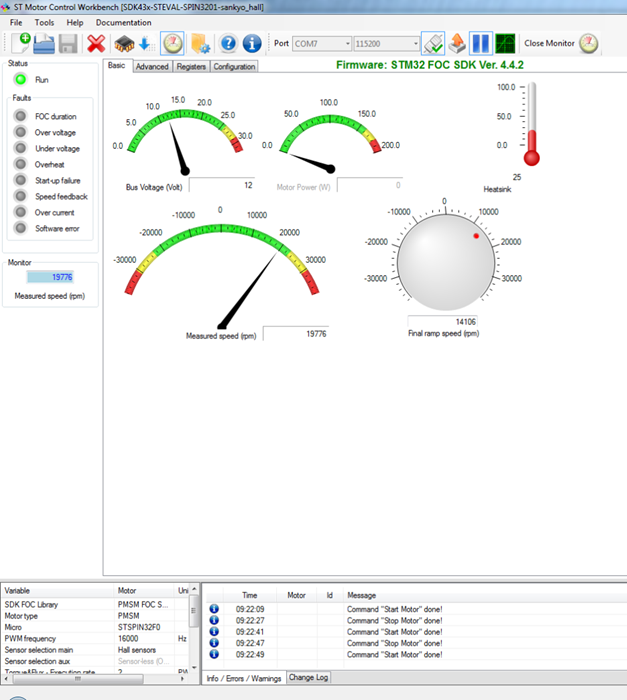The width and height of the screenshot is (627, 700).
Task: Click the Software error fault indicator
Action: (20, 228)
